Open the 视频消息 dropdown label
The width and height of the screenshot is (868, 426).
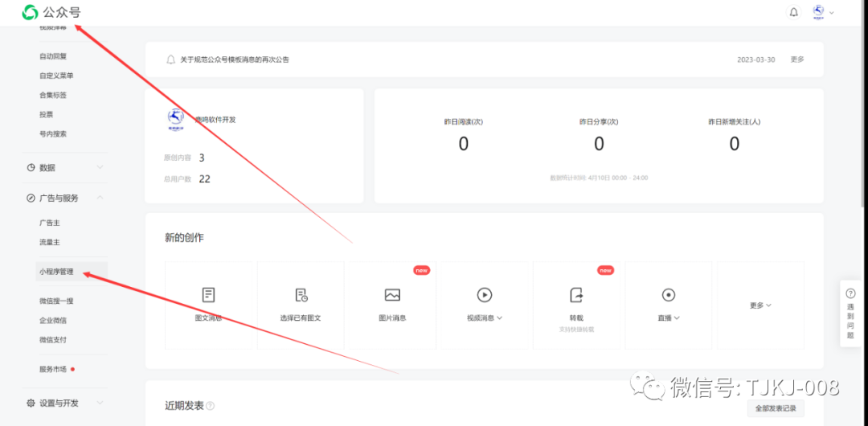coord(485,318)
